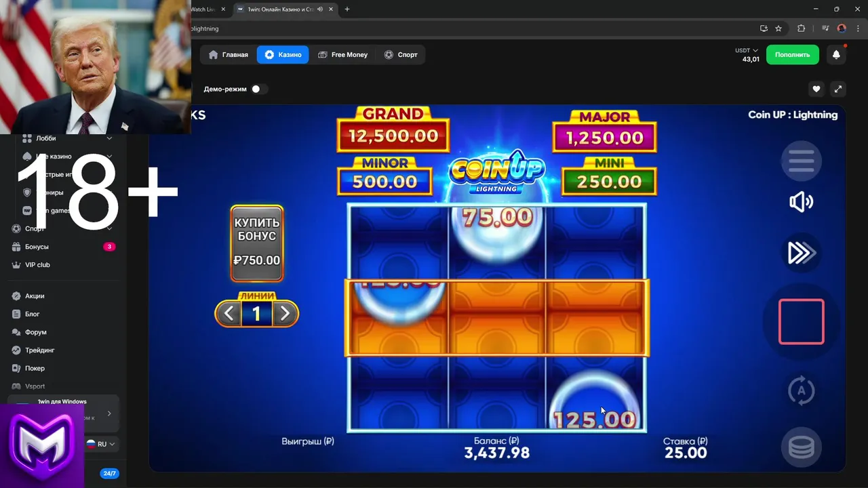Open the game hamburger menu

pyautogui.click(x=801, y=161)
